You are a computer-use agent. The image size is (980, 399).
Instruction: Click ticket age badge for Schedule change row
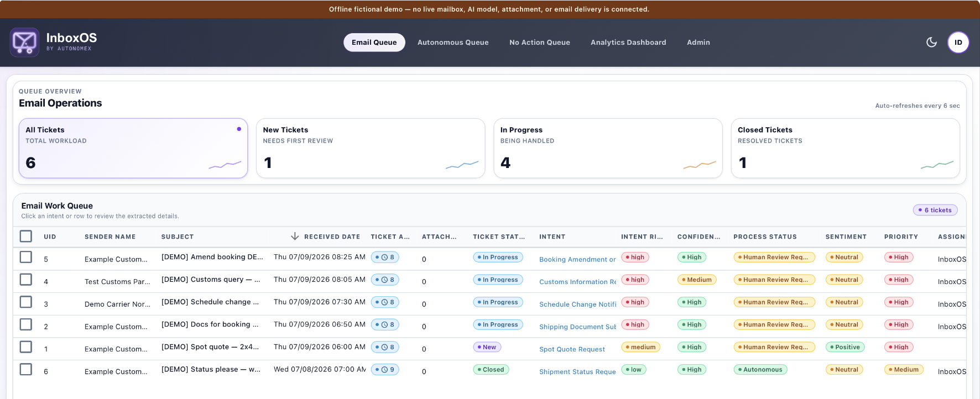385,302
